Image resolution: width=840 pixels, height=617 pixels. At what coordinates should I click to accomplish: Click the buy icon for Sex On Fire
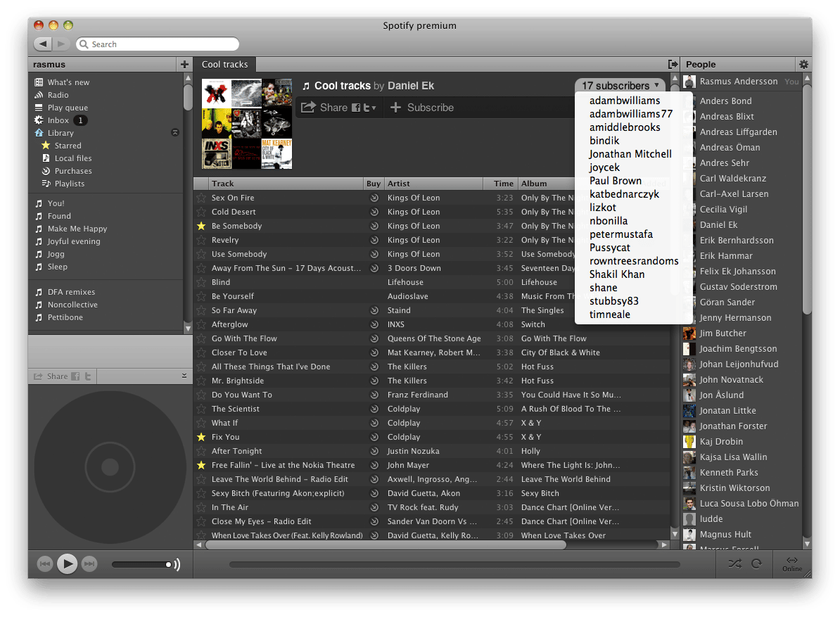coord(374,198)
